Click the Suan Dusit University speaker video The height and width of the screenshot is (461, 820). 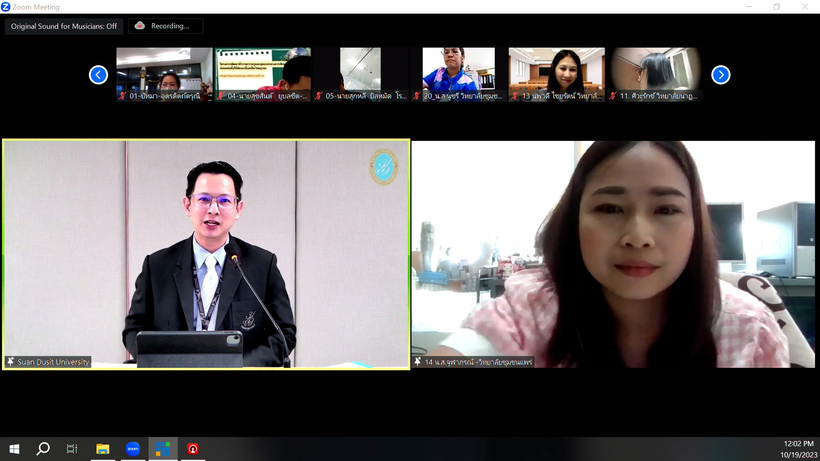pyautogui.click(x=206, y=250)
